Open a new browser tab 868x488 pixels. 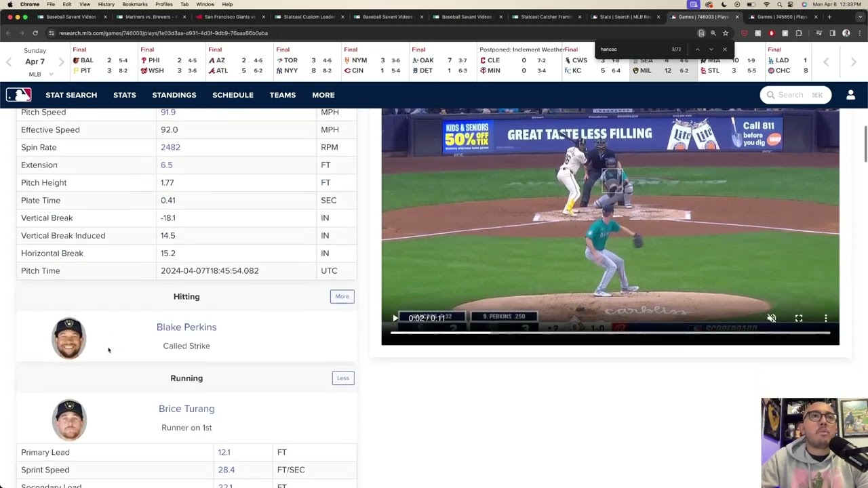coord(829,17)
